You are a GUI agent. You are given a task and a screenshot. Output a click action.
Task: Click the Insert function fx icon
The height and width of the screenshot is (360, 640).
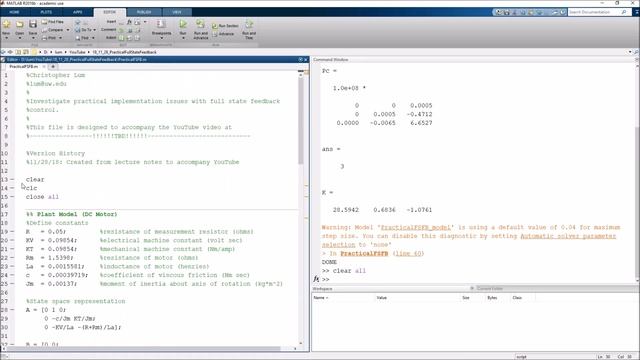(129, 22)
